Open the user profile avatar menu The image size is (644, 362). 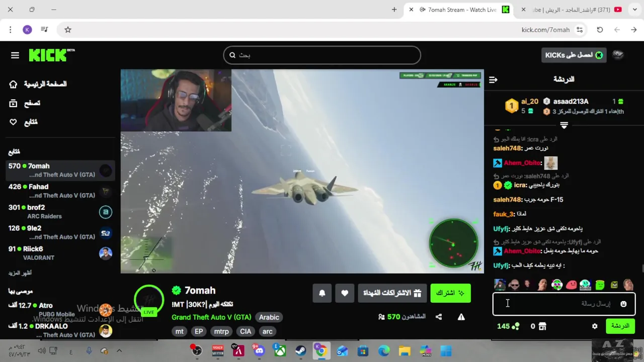(618, 55)
